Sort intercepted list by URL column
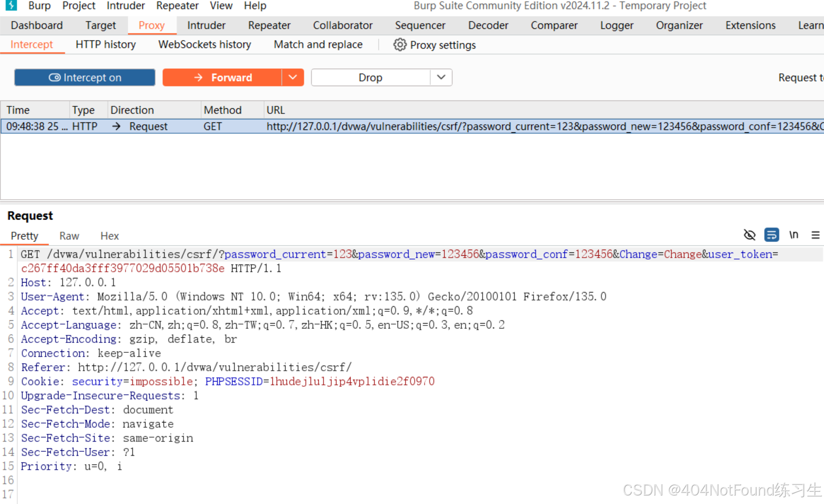Image resolution: width=824 pixels, height=504 pixels. (x=544, y=110)
